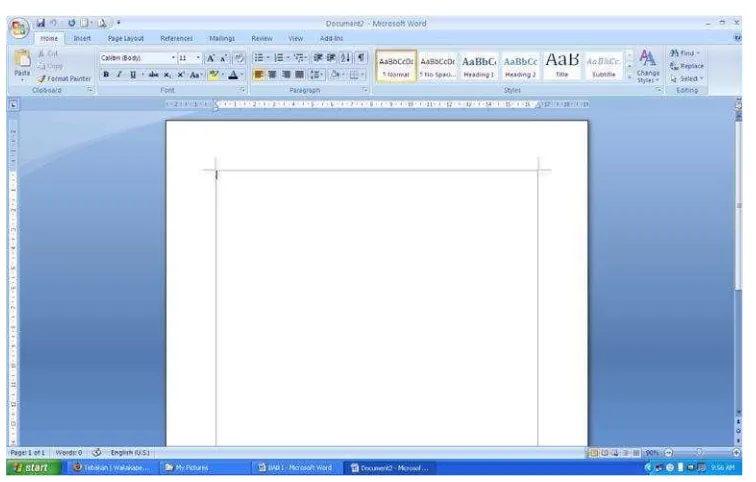Open the Insert tab
756x482 pixels.
click(82, 38)
